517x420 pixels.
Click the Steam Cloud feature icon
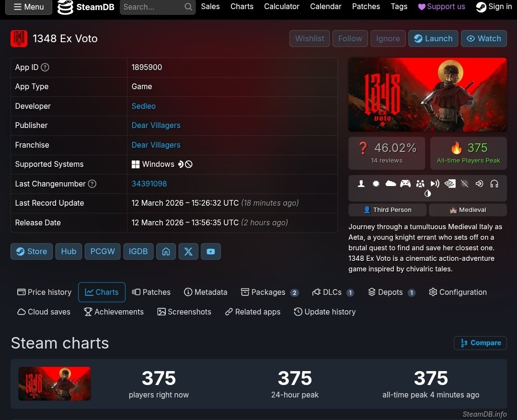pyautogui.click(x=391, y=184)
